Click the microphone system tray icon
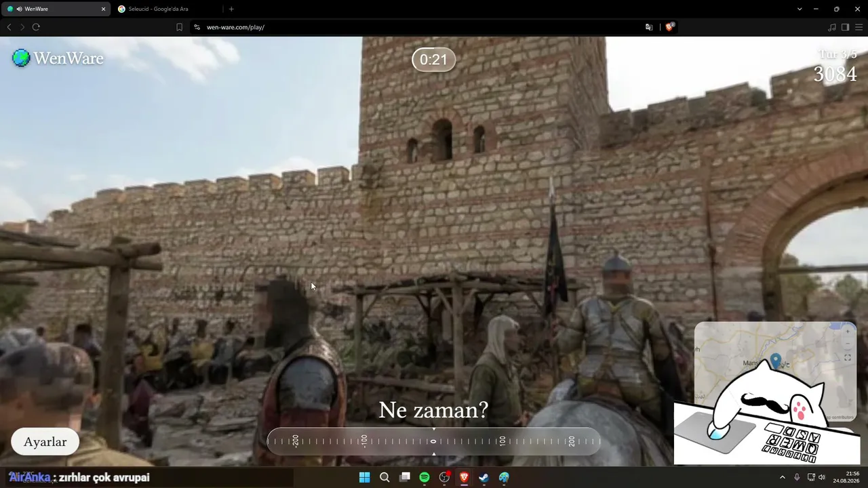The width and height of the screenshot is (868, 488). tap(797, 477)
